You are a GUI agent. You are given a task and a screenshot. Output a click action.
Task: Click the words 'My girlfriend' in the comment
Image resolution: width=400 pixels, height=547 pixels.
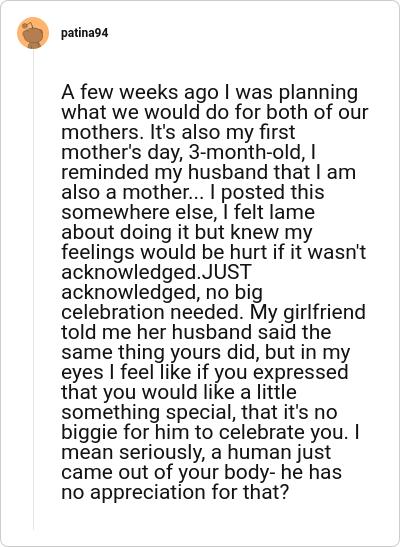307,313
